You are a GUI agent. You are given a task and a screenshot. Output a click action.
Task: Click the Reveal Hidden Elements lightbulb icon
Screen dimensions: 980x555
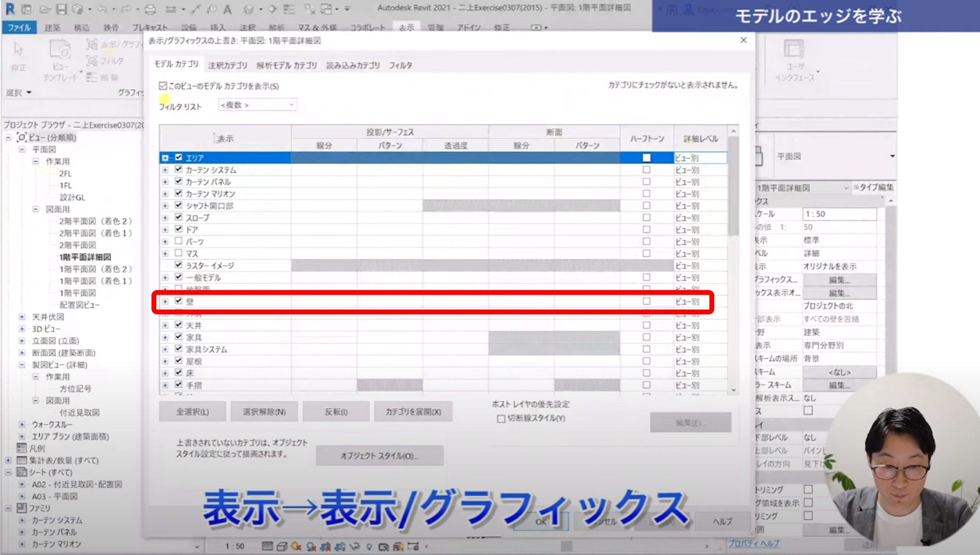369,547
